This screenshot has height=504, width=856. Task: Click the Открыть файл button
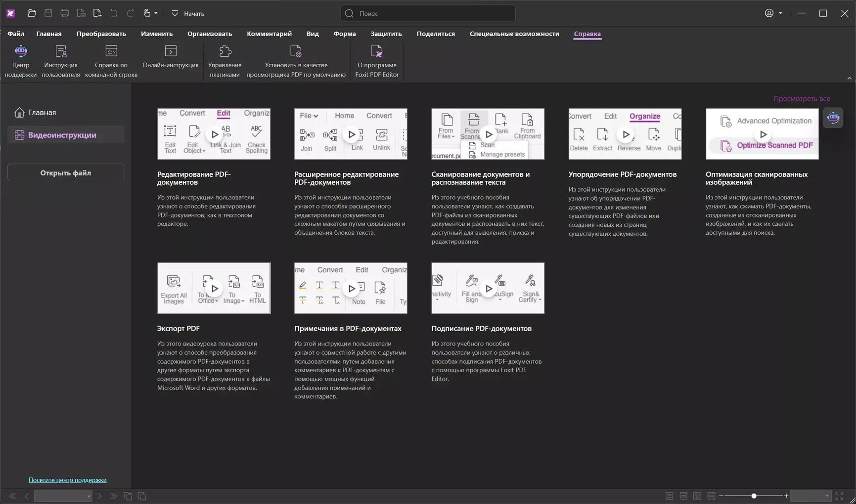(66, 172)
